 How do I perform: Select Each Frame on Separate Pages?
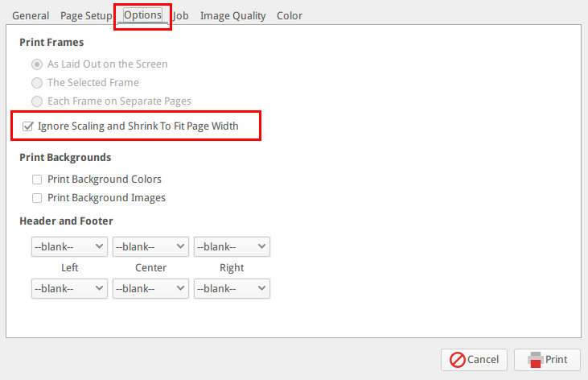coord(37,101)
